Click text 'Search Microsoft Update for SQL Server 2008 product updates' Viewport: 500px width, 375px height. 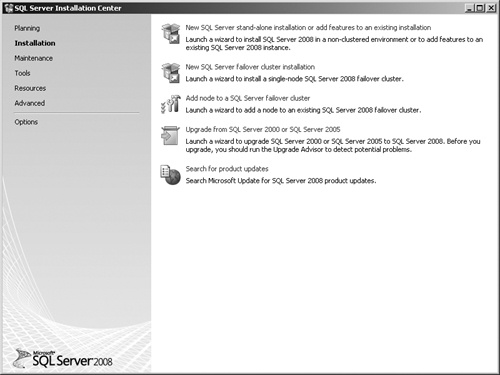click(280, 181)
